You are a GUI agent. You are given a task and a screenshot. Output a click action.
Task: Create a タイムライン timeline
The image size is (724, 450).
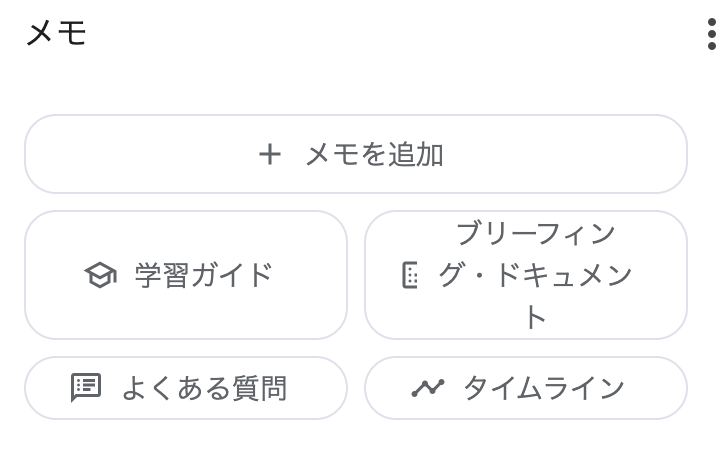pyautogui.click(x=526, y=388)
